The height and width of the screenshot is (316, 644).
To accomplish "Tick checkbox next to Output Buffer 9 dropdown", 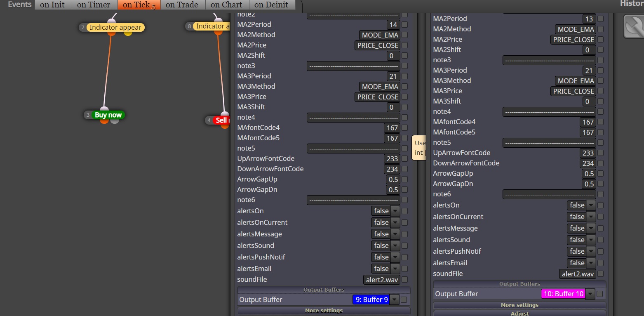I will pos(404,300).
